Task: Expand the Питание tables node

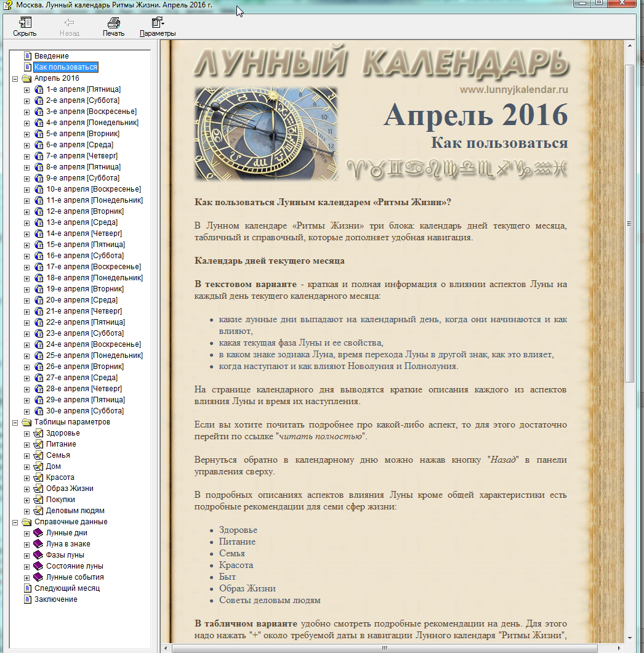Action: coord(26,445)
